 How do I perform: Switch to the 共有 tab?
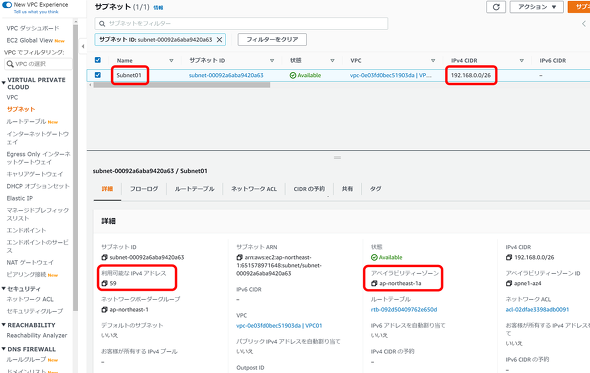(347, 189)
